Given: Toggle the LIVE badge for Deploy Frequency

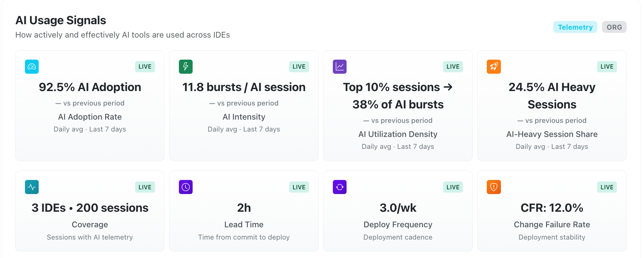Looking at the screenshot, I should coord(452,187).
